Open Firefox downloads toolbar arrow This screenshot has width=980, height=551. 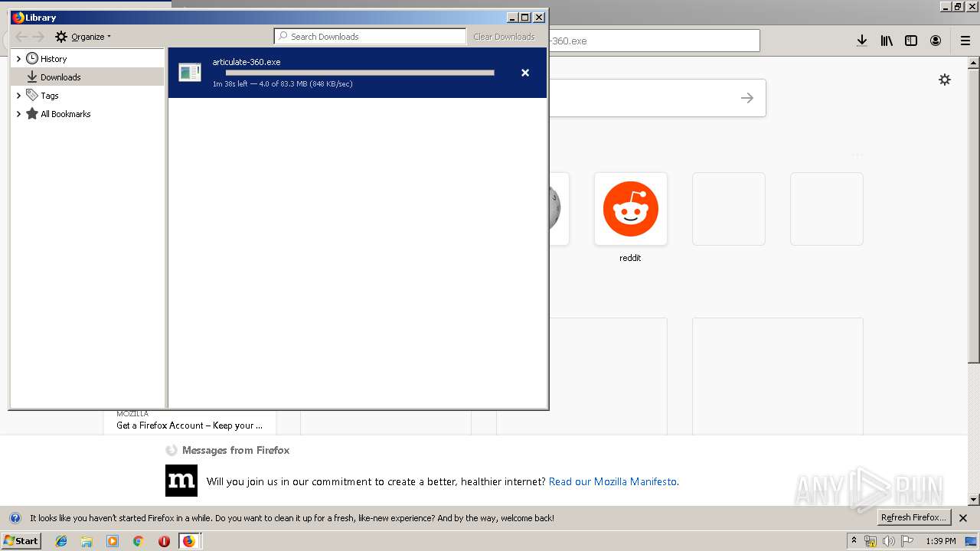point(862,41)
